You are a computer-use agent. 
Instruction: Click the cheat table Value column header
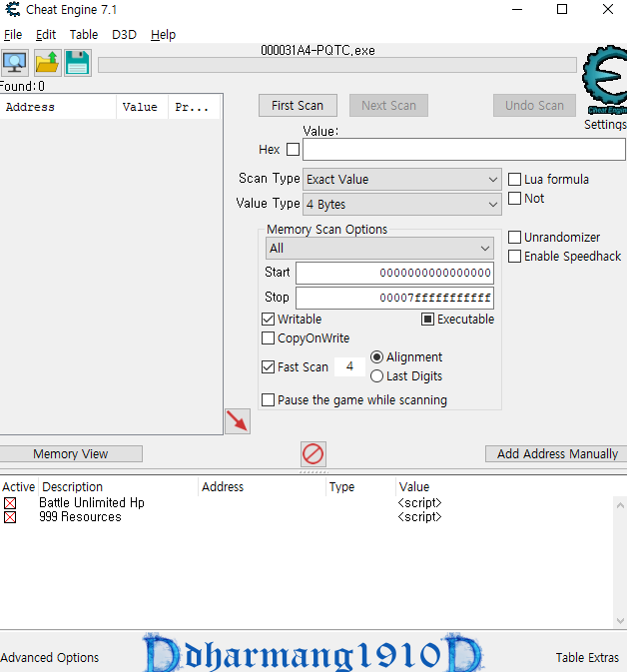tap(414, 487)
